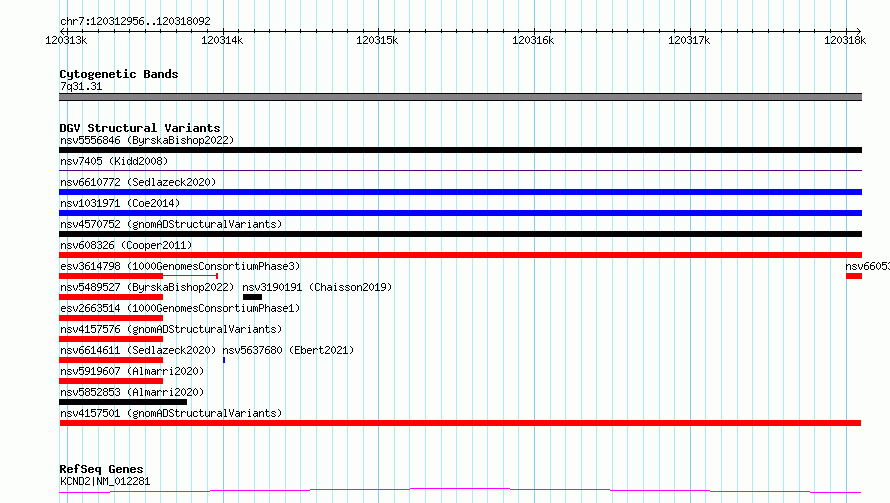Click the gray 7q31.31 cytoband bar

[460, 97]
